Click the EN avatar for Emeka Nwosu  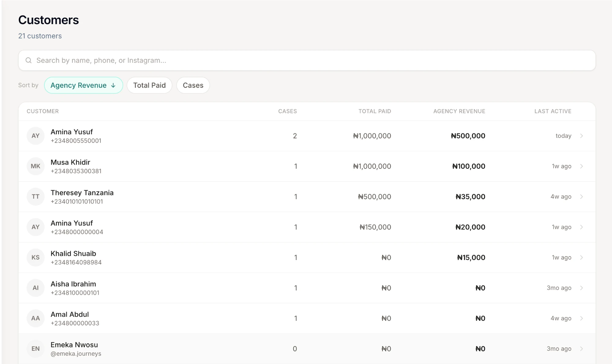tap(35, 349)
